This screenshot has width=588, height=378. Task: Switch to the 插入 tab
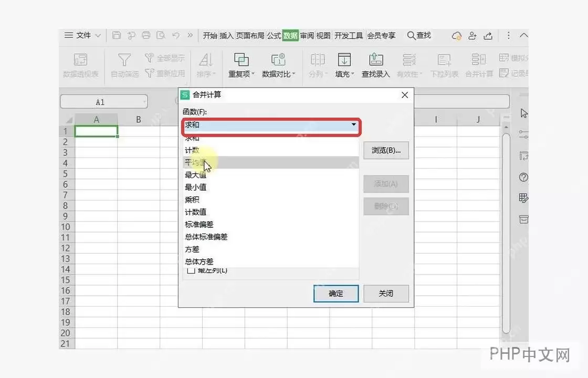pos(226,36)
